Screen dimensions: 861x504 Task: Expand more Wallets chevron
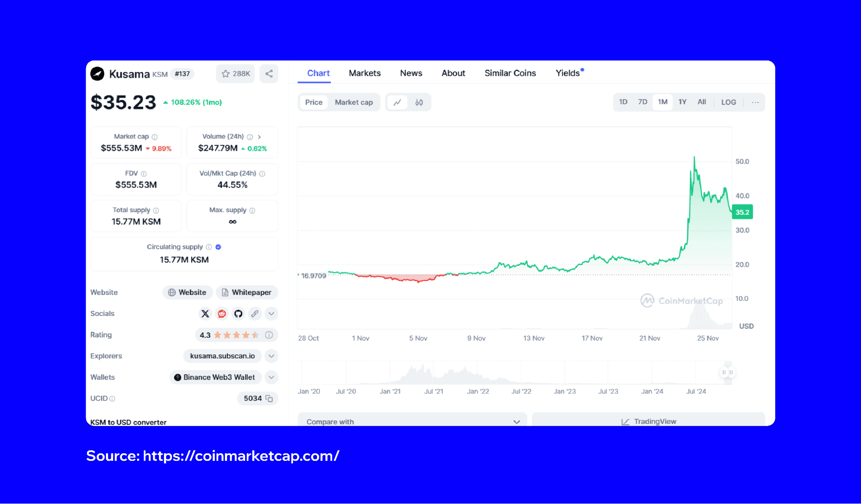coord(271,377)
